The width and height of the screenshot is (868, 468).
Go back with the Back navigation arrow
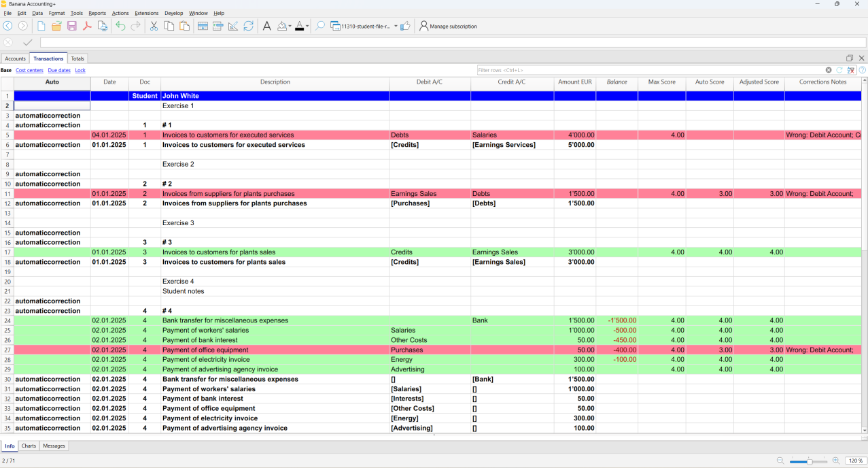click(7, 26)
